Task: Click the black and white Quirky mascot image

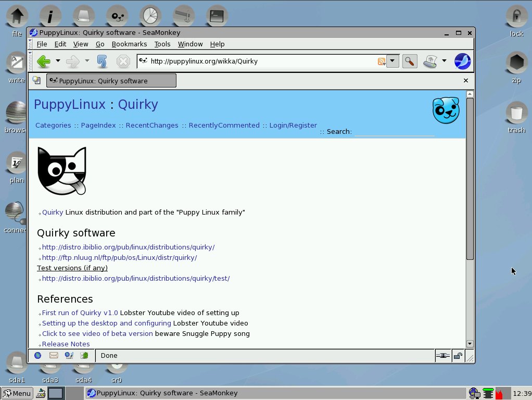Action: point(62,171)
